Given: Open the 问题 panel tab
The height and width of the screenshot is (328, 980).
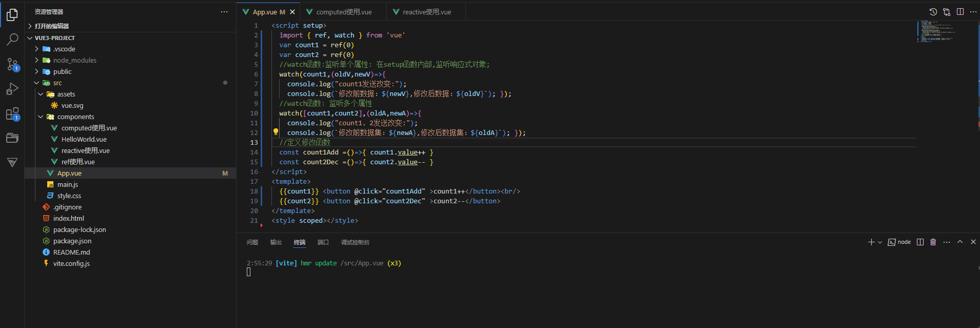Looking at the screenshot, I should point(252,242).
